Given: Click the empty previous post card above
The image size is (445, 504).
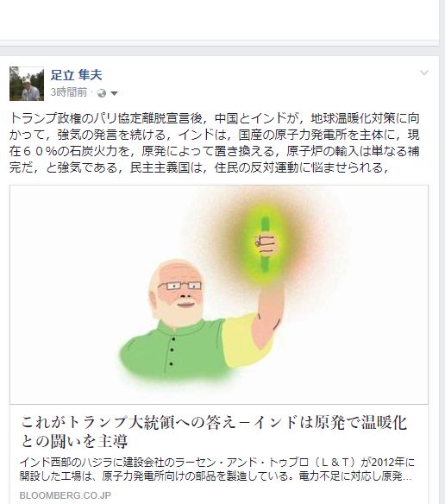Looking at the screenshot, I should point(219,20).
